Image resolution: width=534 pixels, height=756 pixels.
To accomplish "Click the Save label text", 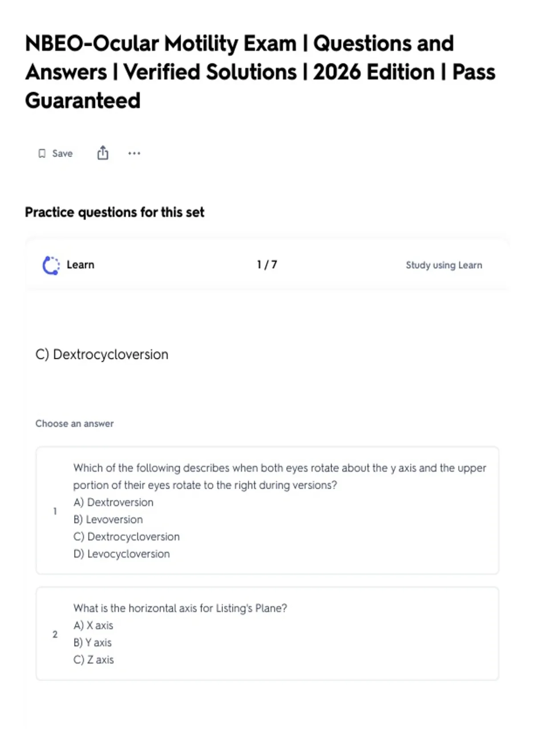I will coord(62,153).
